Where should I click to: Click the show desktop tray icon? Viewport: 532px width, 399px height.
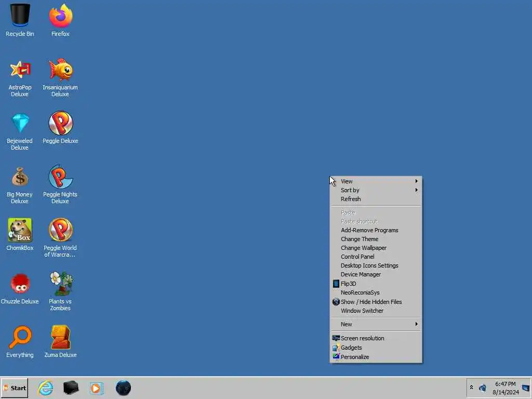click(x=526, y=388)
